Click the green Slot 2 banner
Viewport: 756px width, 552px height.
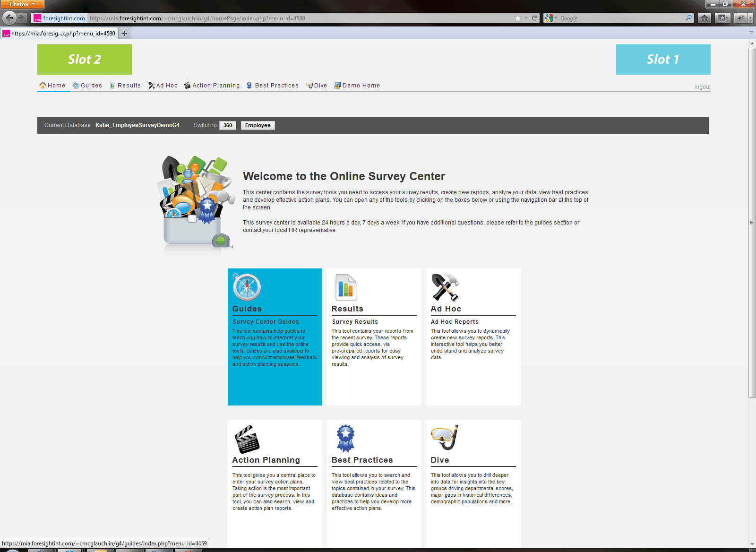[x=85, y=60]
